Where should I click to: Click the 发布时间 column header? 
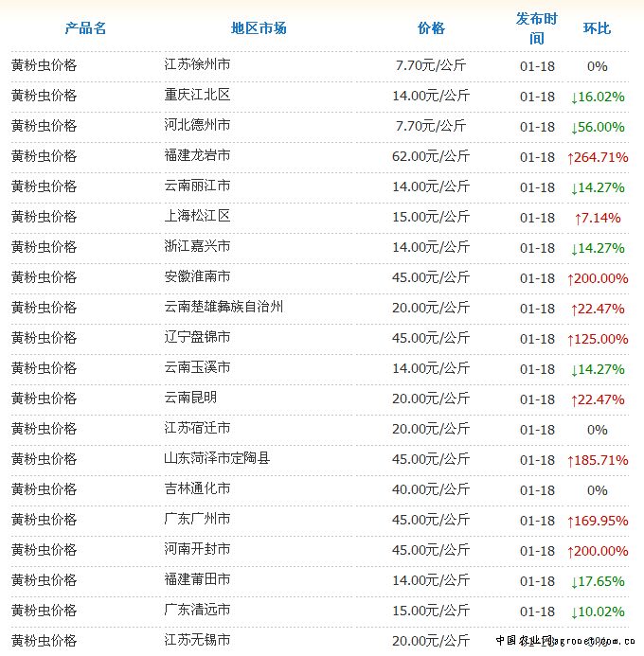tap(537, 28)
